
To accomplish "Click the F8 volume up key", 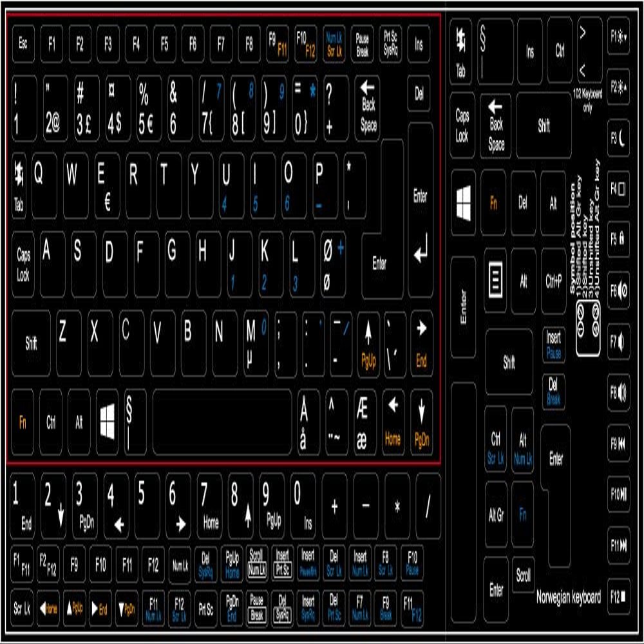I will (618, 392).
